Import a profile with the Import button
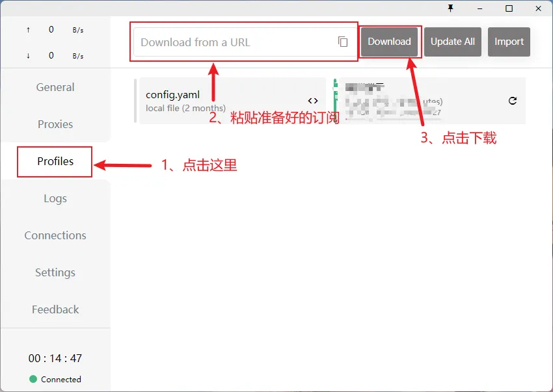Viewport: 553px width, 392px height. click(x=509, y=42)
